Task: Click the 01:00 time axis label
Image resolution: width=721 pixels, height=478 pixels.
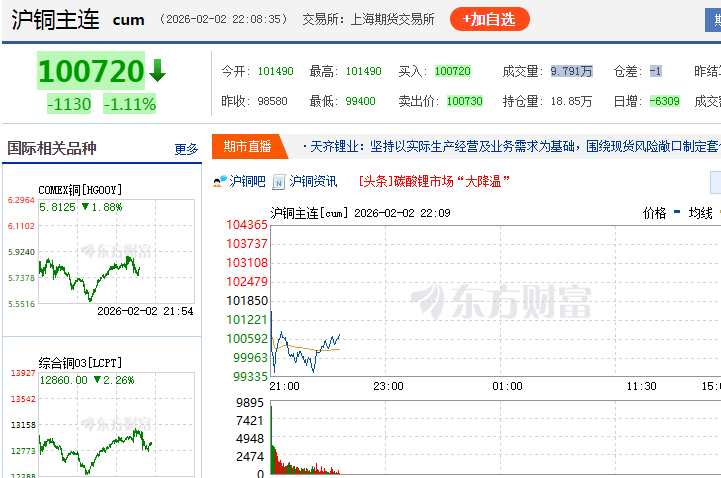Action: click(x=507, y=386)
